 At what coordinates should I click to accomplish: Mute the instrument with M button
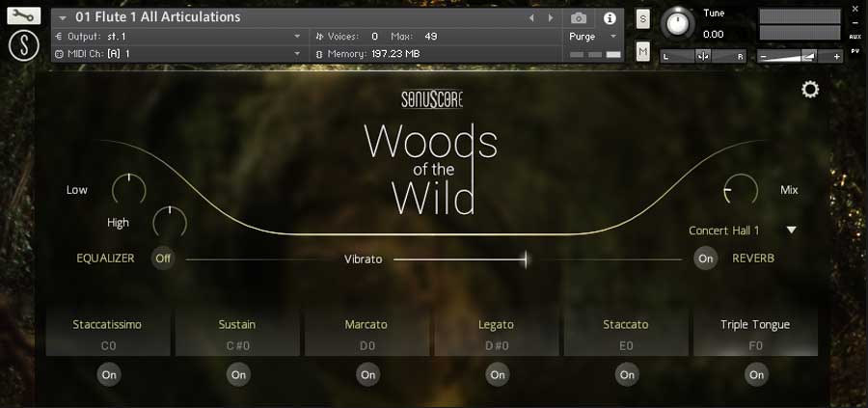(x=642, y=52)
